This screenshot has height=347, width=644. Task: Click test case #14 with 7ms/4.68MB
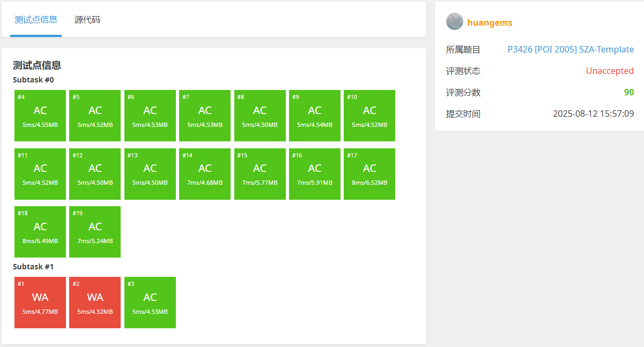(205, 174)
